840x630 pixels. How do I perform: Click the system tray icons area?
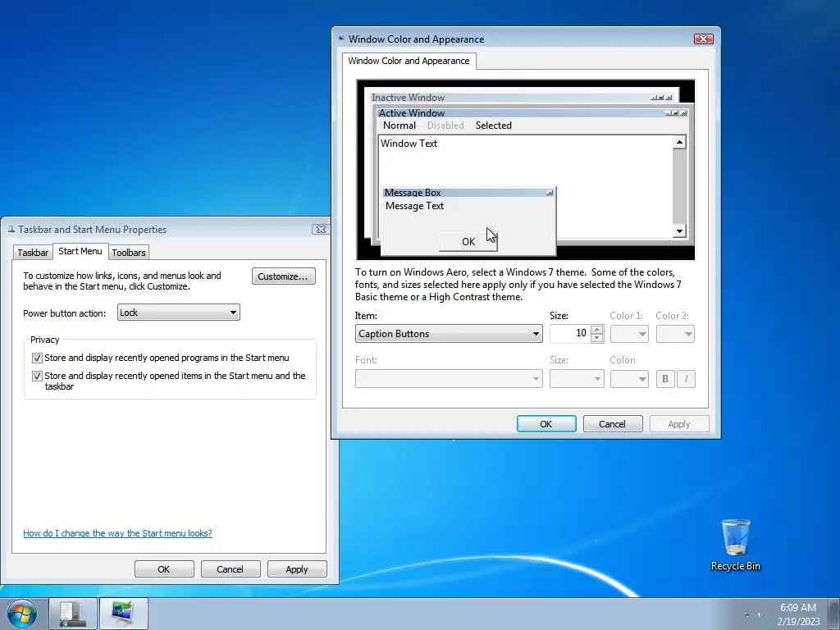[753, 614]
